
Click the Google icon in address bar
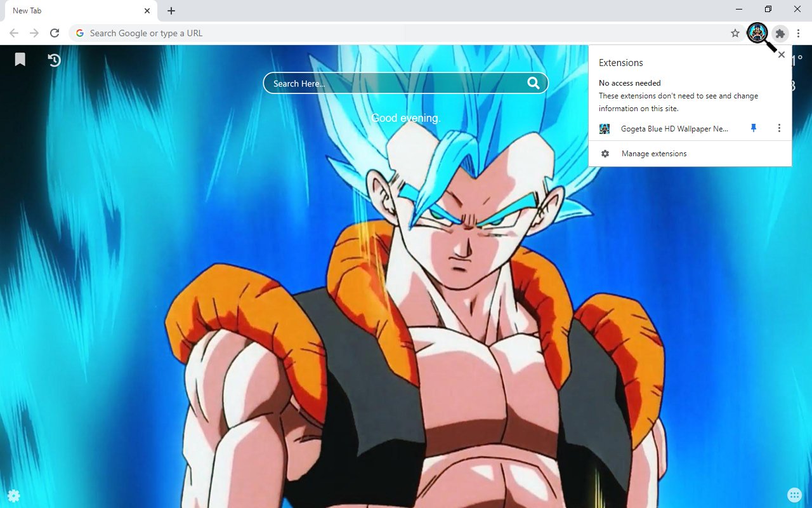tap(80, 33)
